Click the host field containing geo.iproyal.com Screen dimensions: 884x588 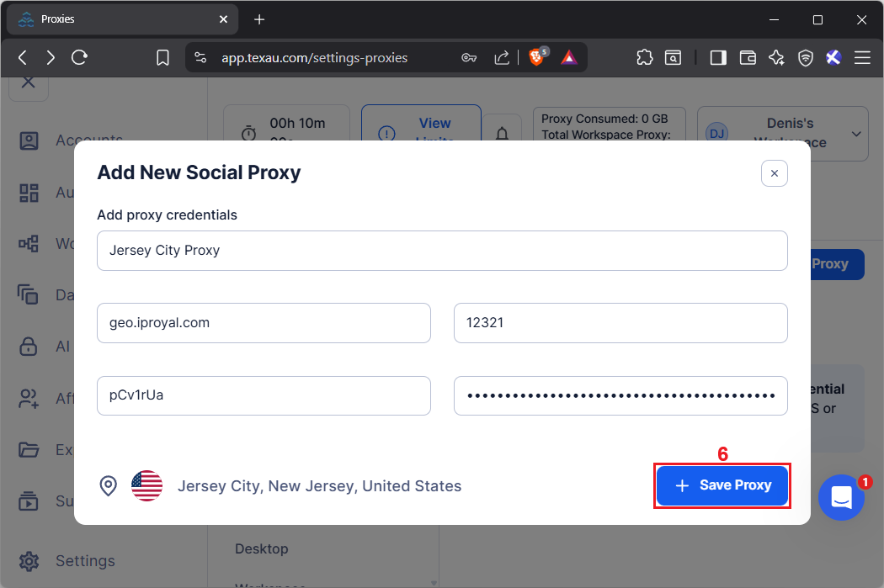point(264,323)
